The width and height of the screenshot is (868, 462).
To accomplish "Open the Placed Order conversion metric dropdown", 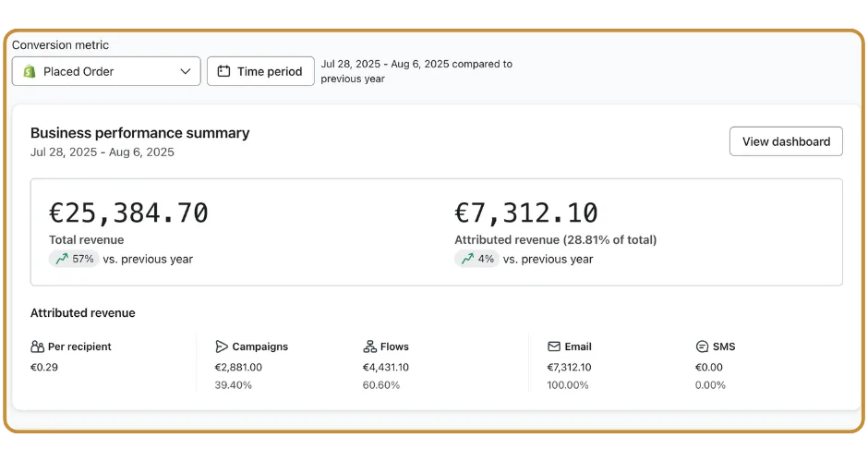I will point(106,71).
